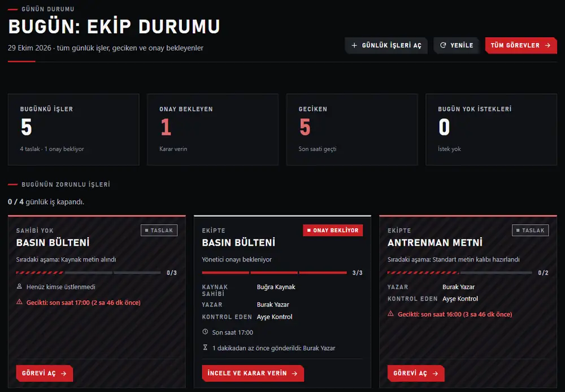Click the text Son saat 17:00

coord(232,332)
